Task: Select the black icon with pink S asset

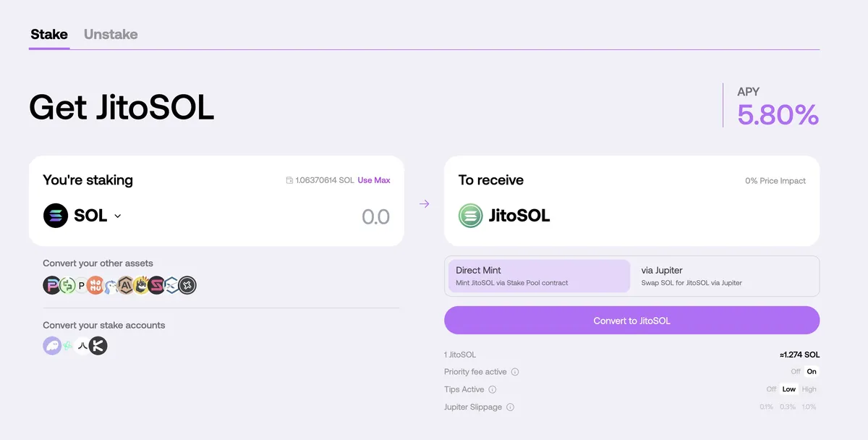Action: 156,285
